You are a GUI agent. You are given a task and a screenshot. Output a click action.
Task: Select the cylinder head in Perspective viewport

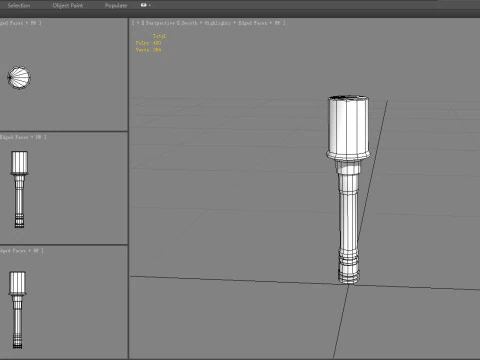(348, 127)
